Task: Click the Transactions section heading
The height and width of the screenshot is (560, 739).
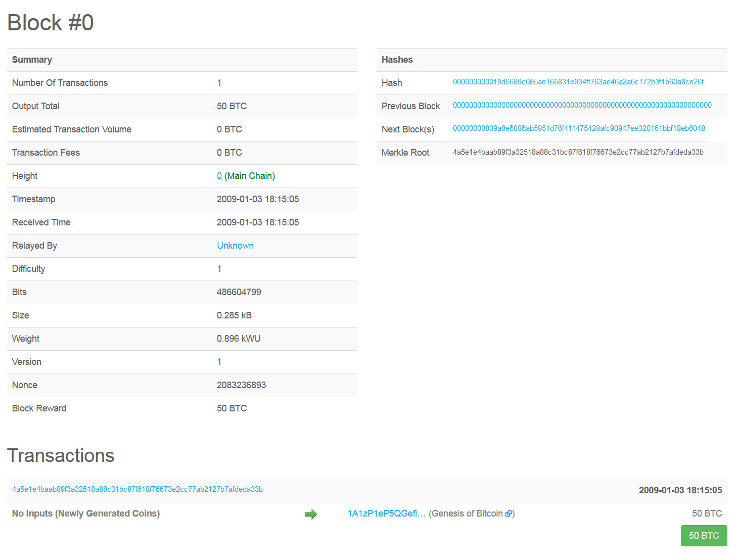Action: [61, 455]
